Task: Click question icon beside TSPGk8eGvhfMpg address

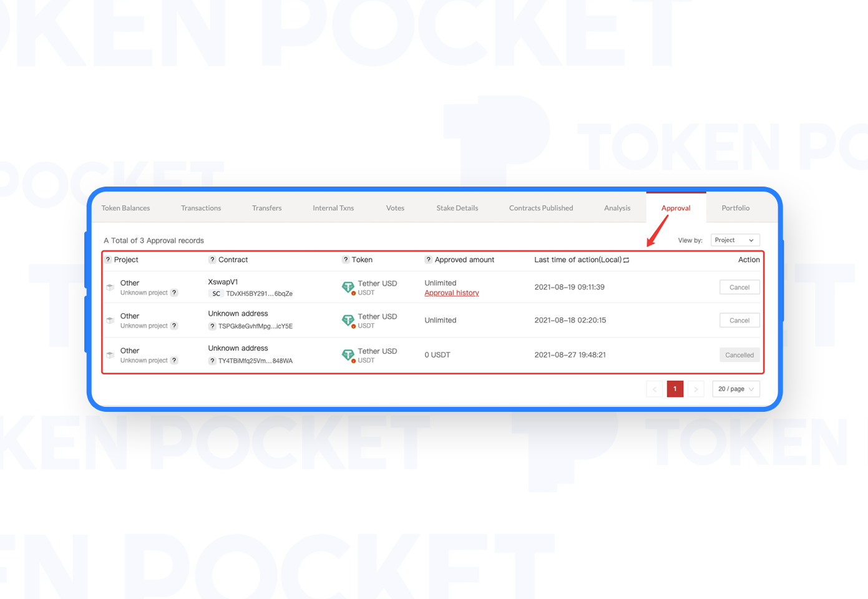Action: [212, 326]
